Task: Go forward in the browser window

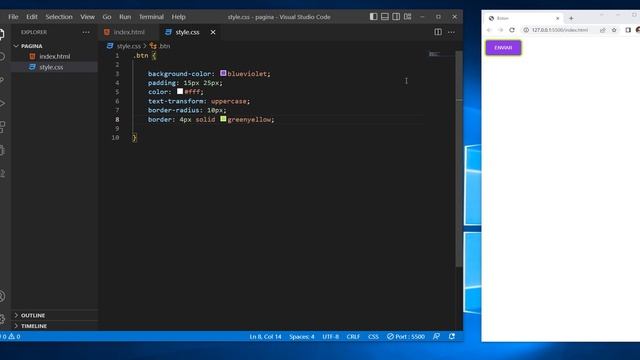Action: click(x=500, y=30)
